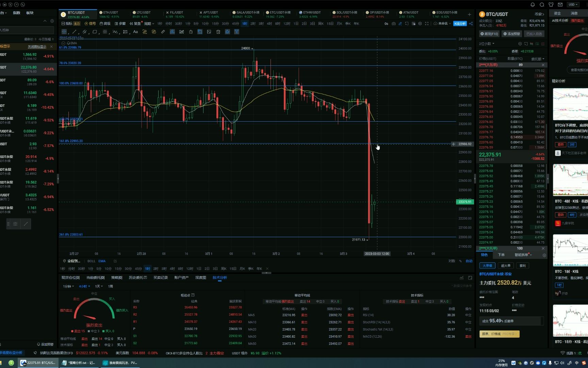The width and height of the screenshot is (588, 368).
Task: Click the blue pencil drawing icon
Action: (400, 24)
